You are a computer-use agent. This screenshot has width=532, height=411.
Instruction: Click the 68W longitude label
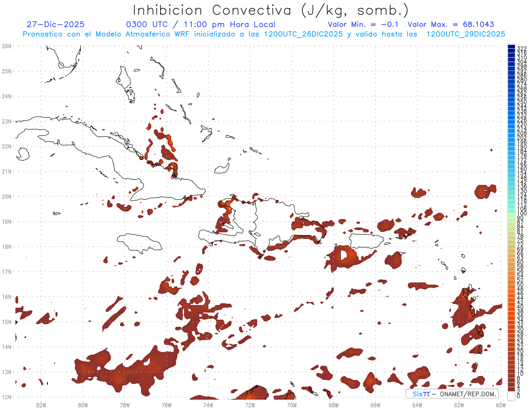click(x=333, y=404)
